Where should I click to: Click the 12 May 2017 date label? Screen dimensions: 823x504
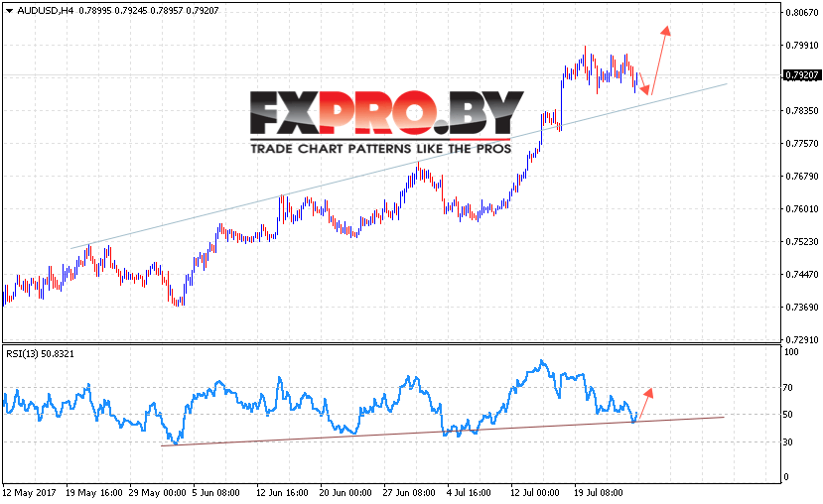29,493
